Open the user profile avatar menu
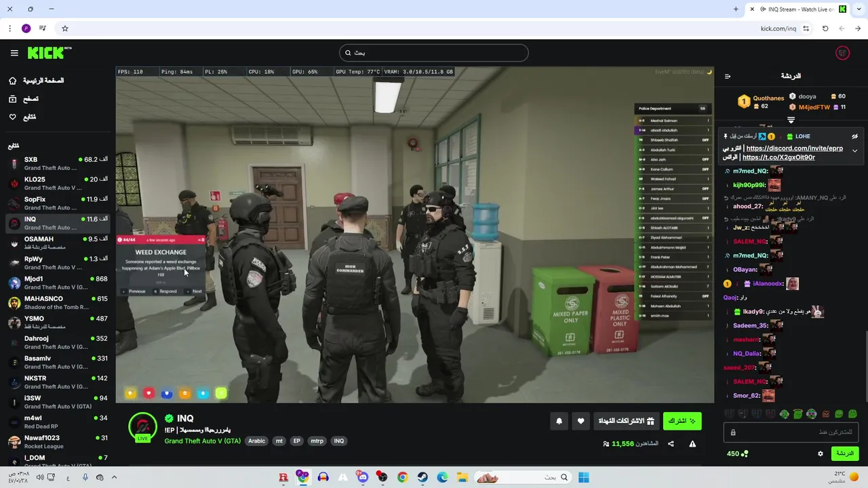 (843, 53)
